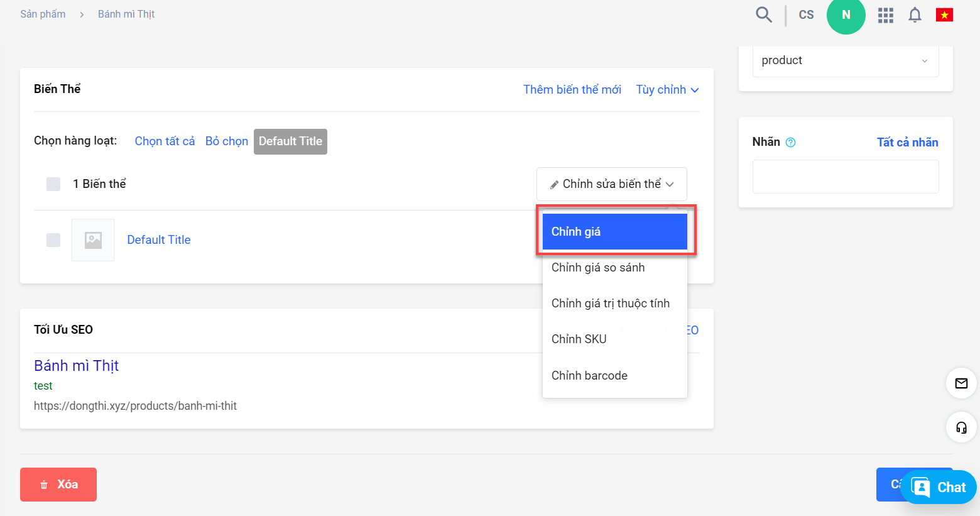This screenshot has width=980, height=516.
Task: Open the Chỉnh sửa biến thể dropdown
Action: (611, 184)
